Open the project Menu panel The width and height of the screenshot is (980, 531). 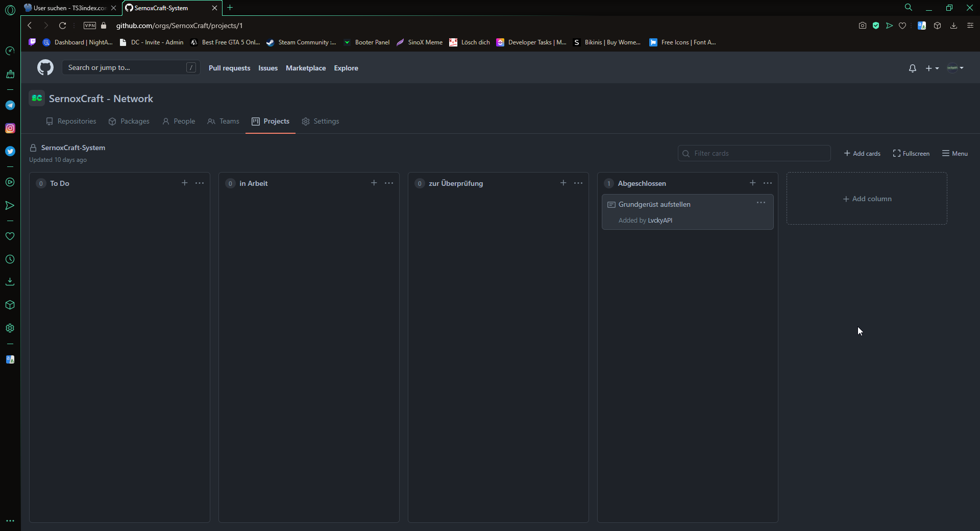tap(954, 153)
